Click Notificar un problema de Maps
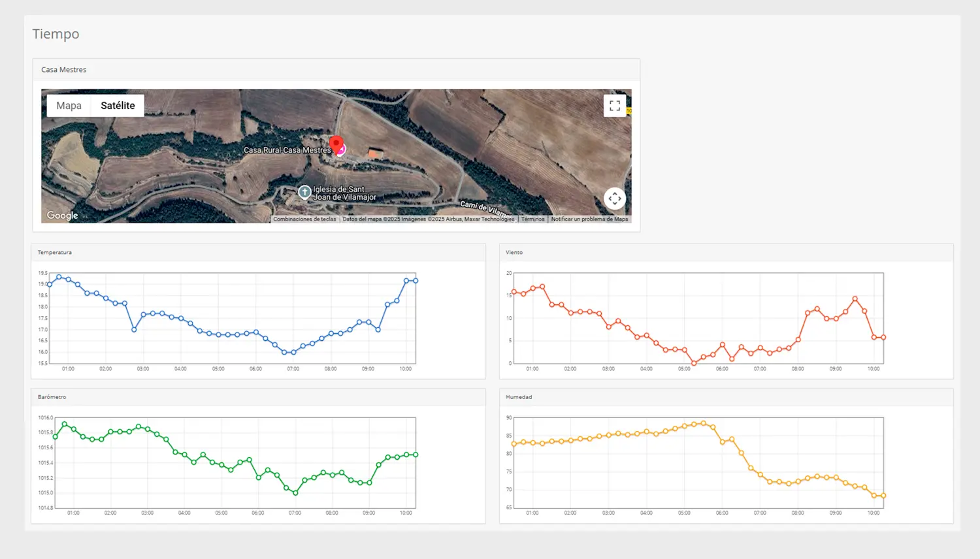Image resolution: width=980 pixels, height=559 pixels. coord(589,219)
